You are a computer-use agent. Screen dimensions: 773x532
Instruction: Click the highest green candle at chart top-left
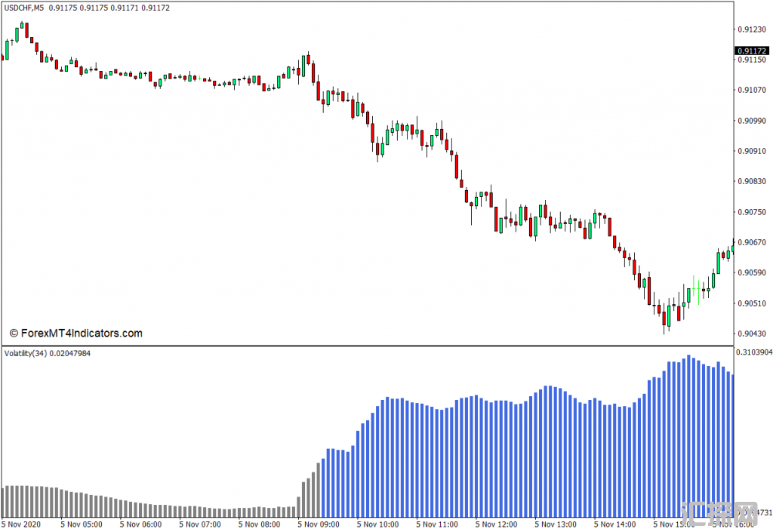[23, 30]
